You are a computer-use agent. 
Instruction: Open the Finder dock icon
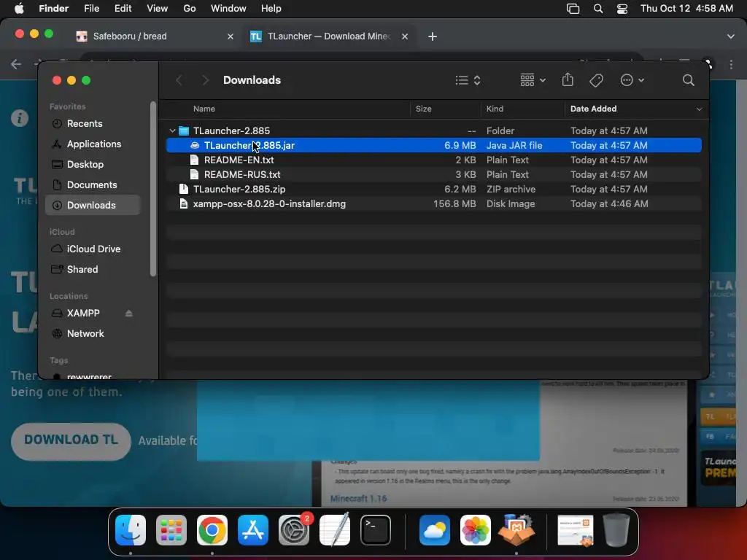(x=131, y=530)
